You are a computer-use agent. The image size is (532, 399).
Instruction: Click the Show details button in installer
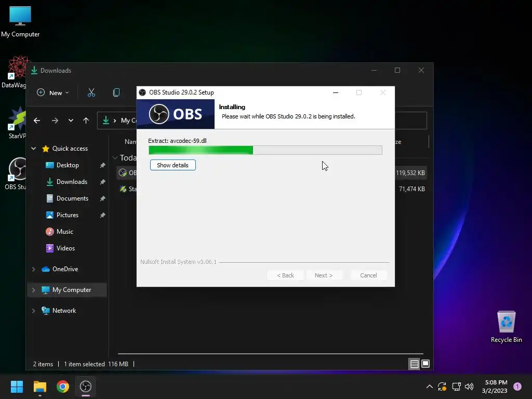172,165
